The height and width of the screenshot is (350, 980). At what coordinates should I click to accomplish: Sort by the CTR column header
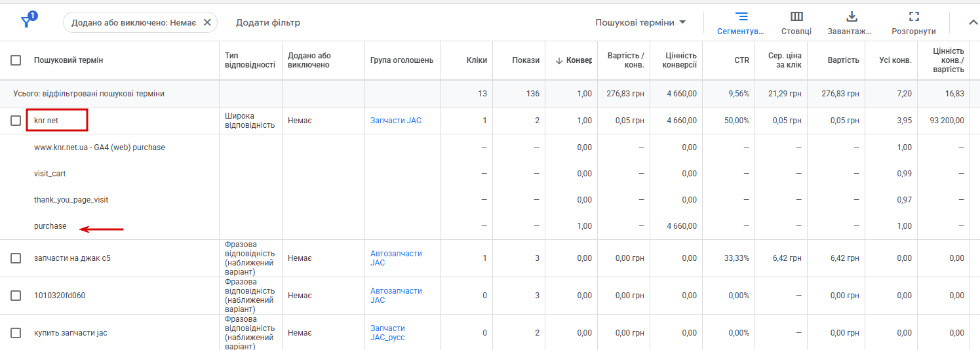tap(741, 60)
